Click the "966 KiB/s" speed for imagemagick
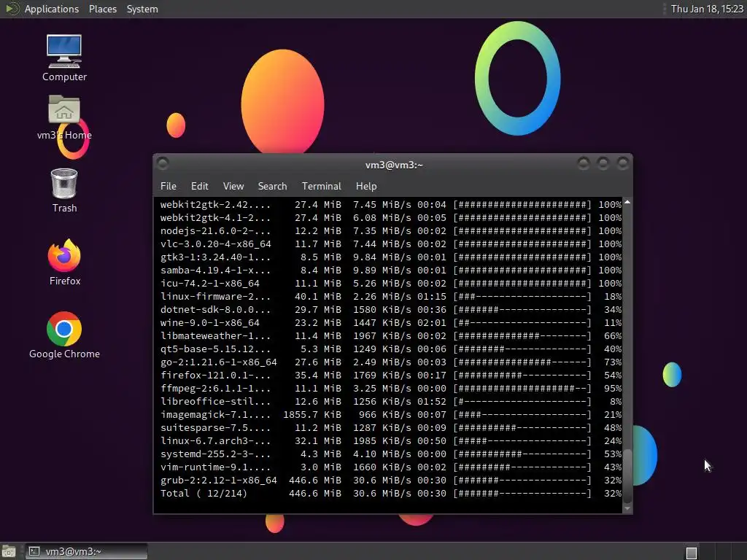This screenshot has width=747, height=560. click(x=385, y=415)
